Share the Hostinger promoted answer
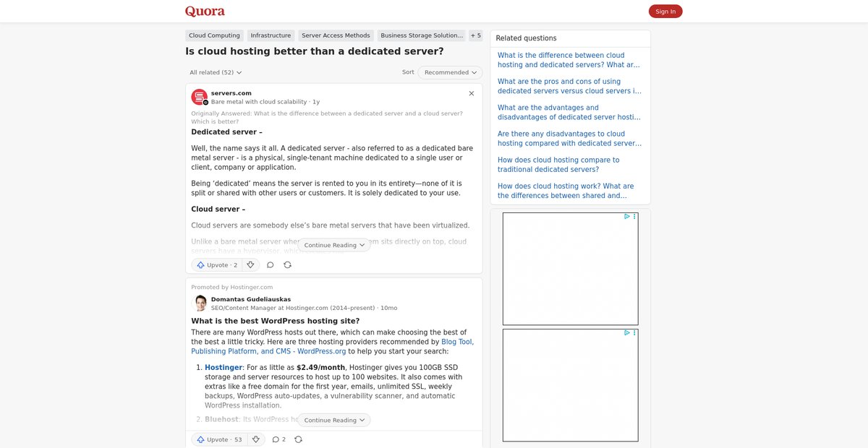868x448 pixels. pos(298,439)
